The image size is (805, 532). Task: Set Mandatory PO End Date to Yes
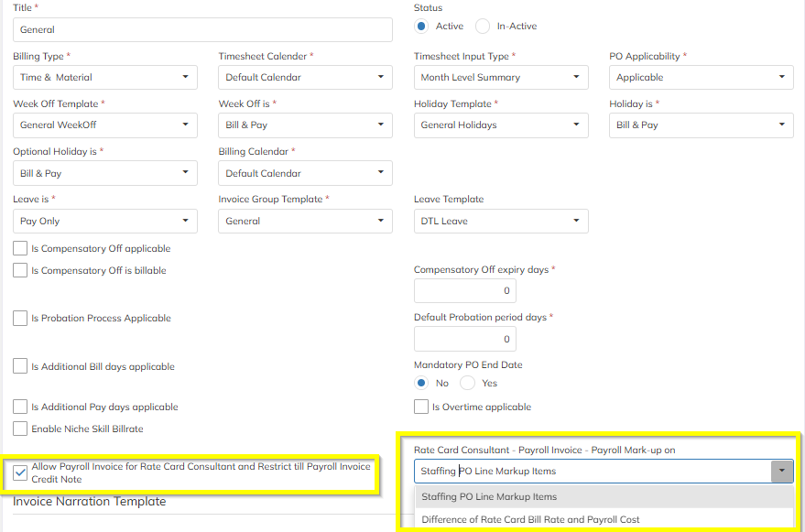(468, 383)
